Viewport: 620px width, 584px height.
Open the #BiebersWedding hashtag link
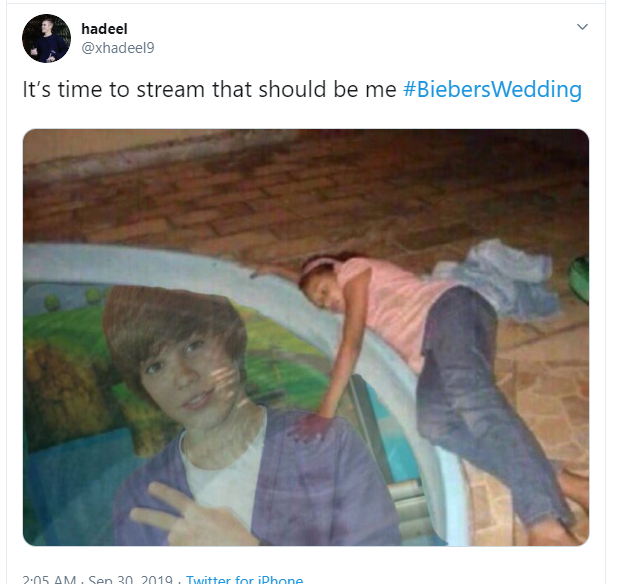tap(492, 89)
